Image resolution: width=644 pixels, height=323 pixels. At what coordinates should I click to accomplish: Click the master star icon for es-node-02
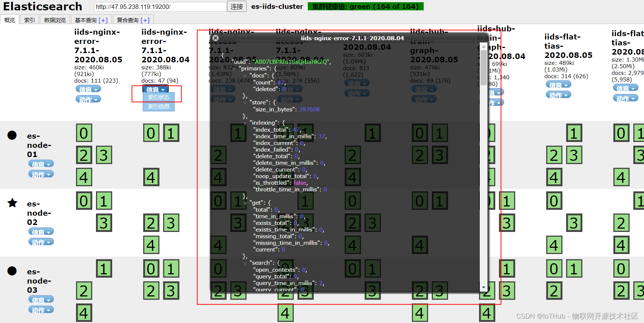tap(13, 203)
